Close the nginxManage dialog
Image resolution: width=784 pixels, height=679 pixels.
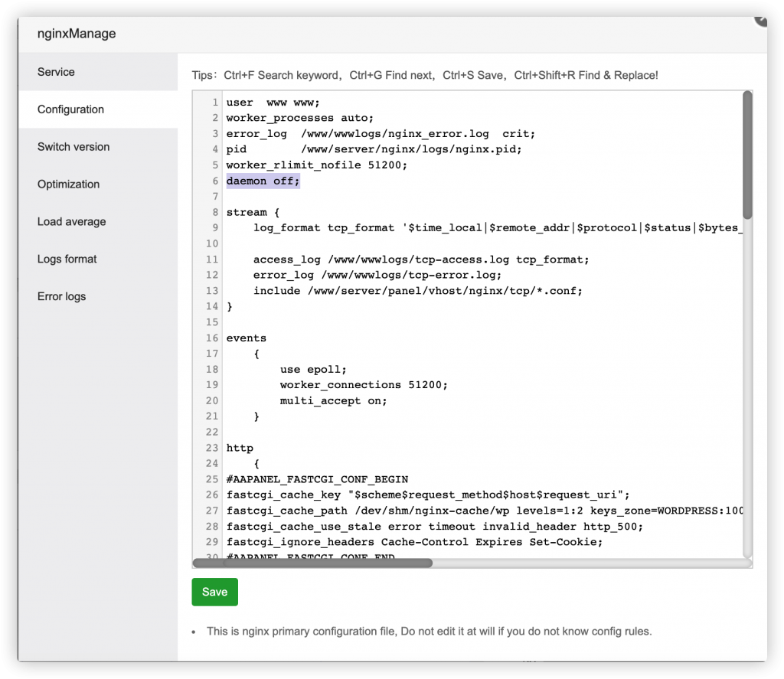763,18
